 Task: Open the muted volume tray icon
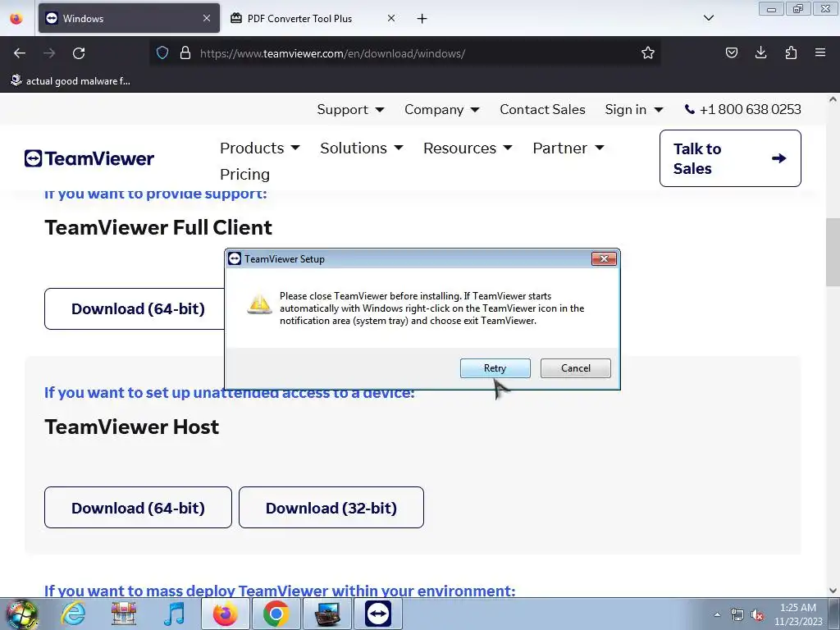click(757, 615)
